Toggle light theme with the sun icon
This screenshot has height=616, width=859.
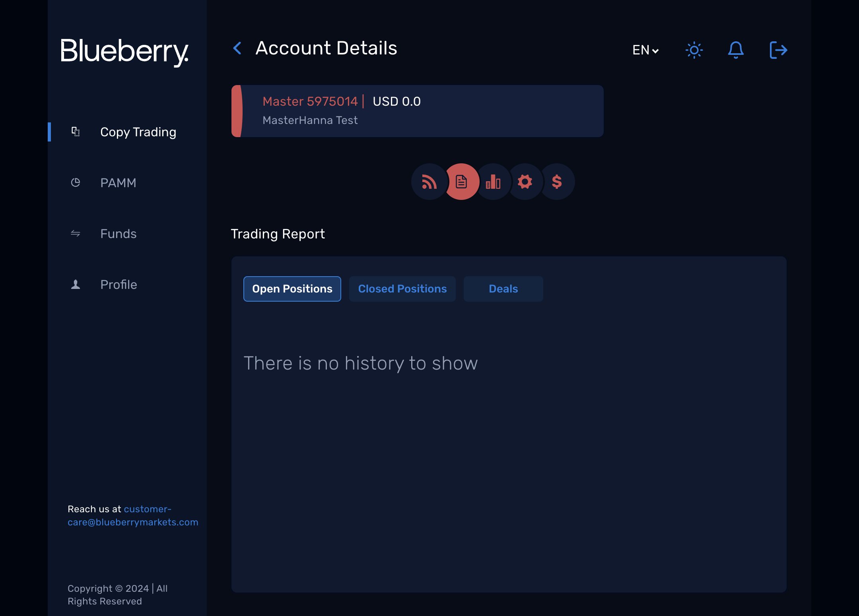pos(694,50)
